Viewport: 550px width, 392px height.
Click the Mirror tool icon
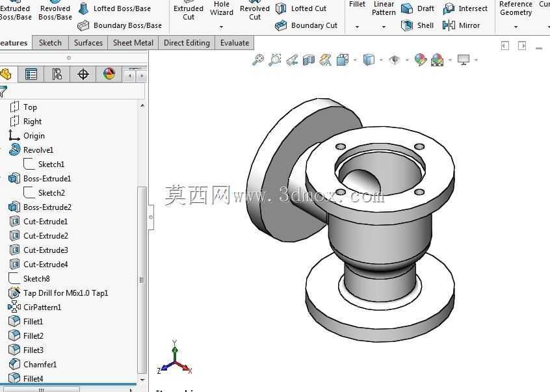(449, 25)
